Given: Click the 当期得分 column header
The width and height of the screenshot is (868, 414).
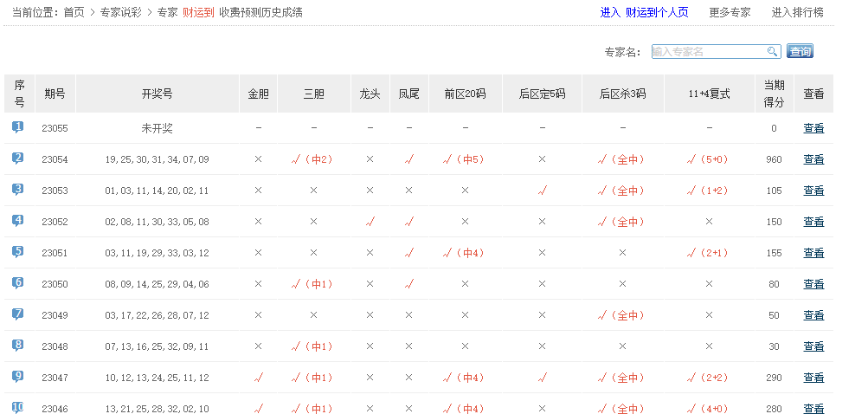Looking at the screenshot, I should [x=774, y=94].
